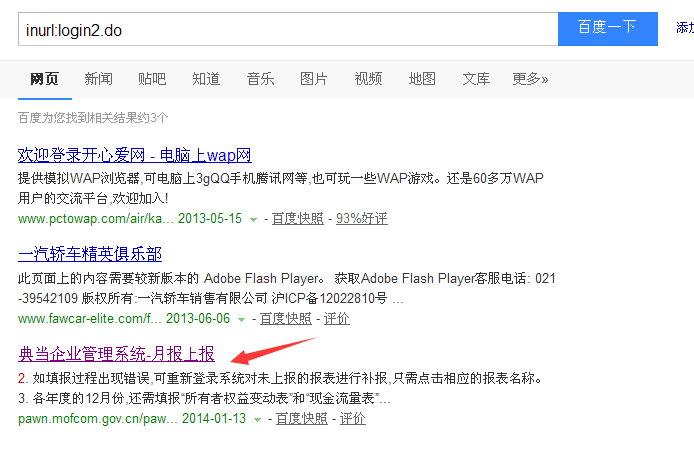Expand dropdown arrow next to 2013-05-15
The image size is (694, 452).
click(254, 220)
